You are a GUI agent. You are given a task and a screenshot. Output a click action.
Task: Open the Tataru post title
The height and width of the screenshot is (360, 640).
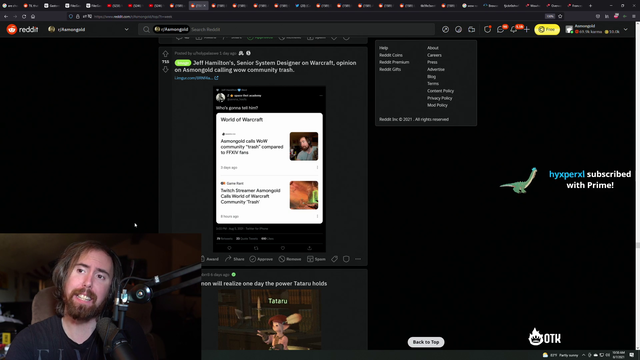coord(264,283)
